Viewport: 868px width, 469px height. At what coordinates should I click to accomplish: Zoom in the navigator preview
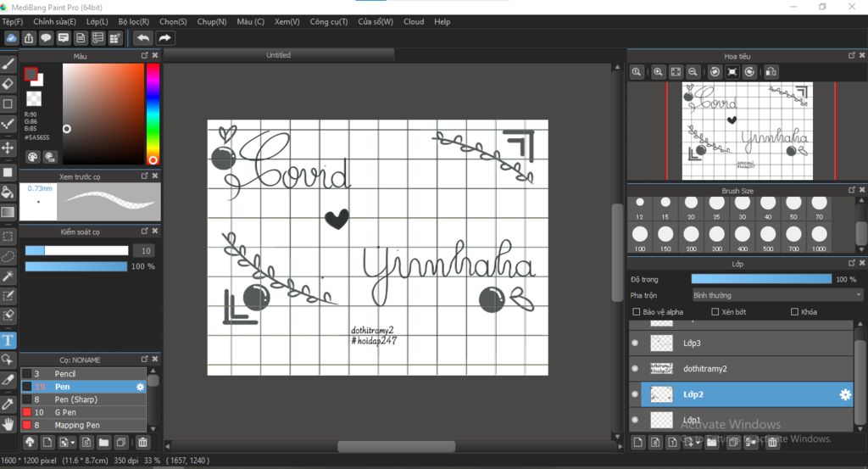[658, 72]
